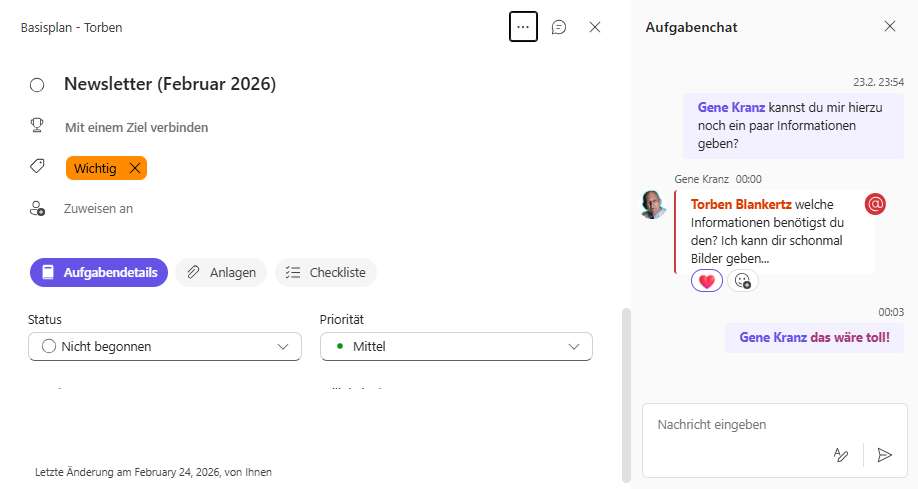Switch to the Anlagen tab
This screenshot has height=489, width=918.
point(221,272)
